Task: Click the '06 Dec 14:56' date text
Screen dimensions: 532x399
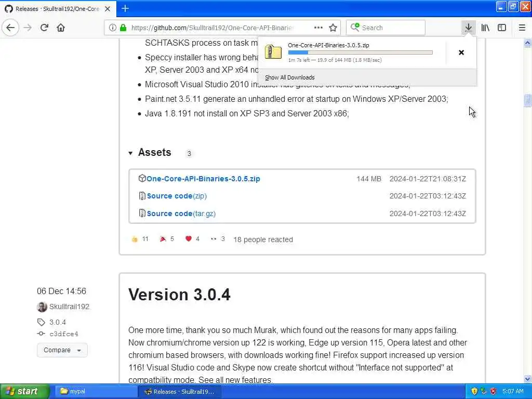Action: click(61, 291)
